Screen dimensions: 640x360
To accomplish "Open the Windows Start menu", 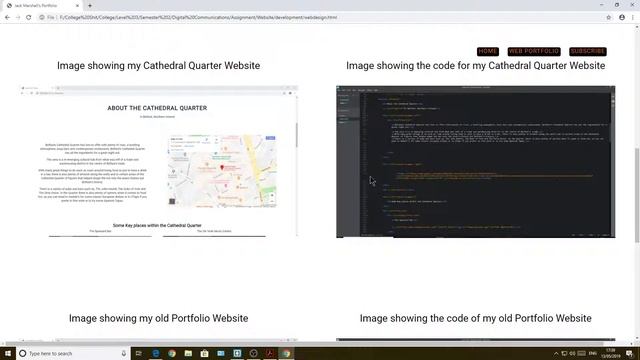I will coord(8,353).
